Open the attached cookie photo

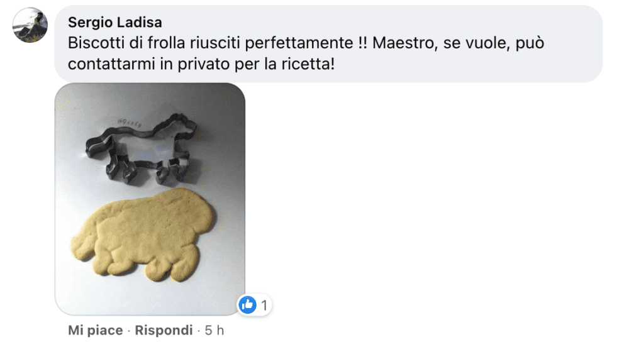150,199
